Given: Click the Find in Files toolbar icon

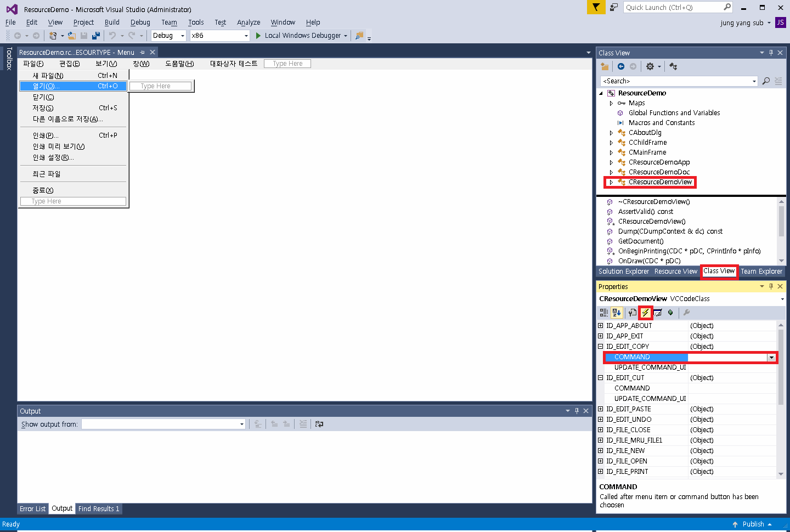Looking at the screenshot, I should point(359,36).
